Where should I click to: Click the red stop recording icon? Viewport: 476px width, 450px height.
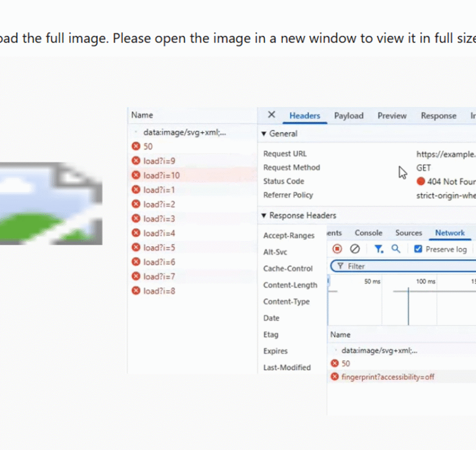pyautogui.click(x=337, y=249)
